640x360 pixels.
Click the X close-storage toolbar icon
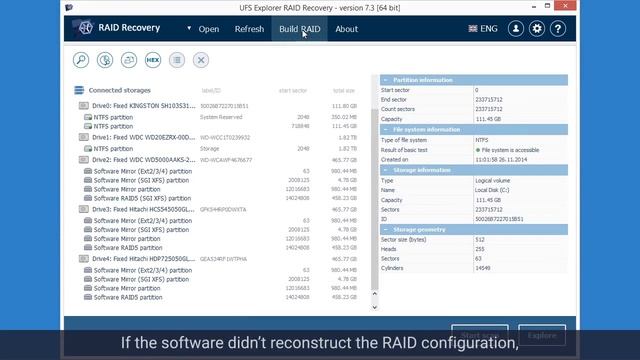201,60
